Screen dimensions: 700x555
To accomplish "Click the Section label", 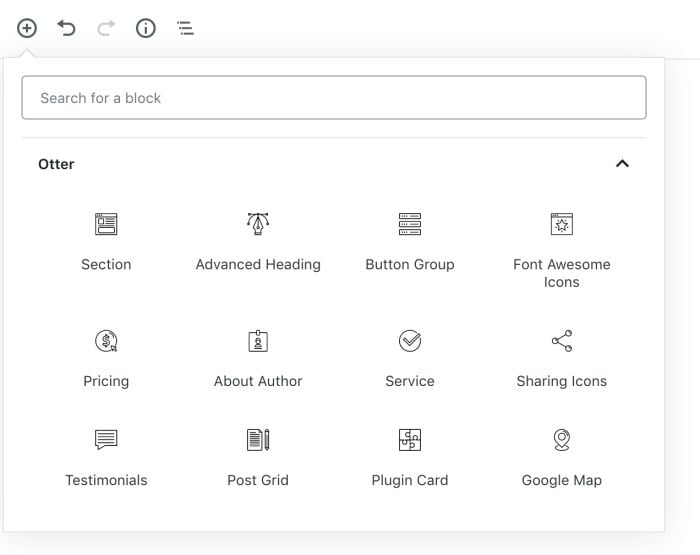I will [x=106, y=264].
